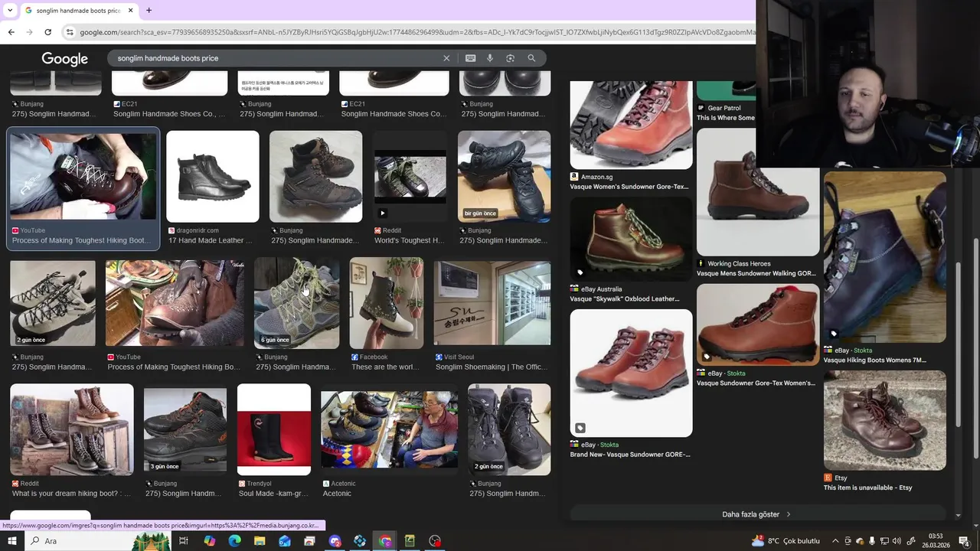Show hidden system tray icons
The height and width of the screenshot is (551, 980).
[x=835, y=541]
